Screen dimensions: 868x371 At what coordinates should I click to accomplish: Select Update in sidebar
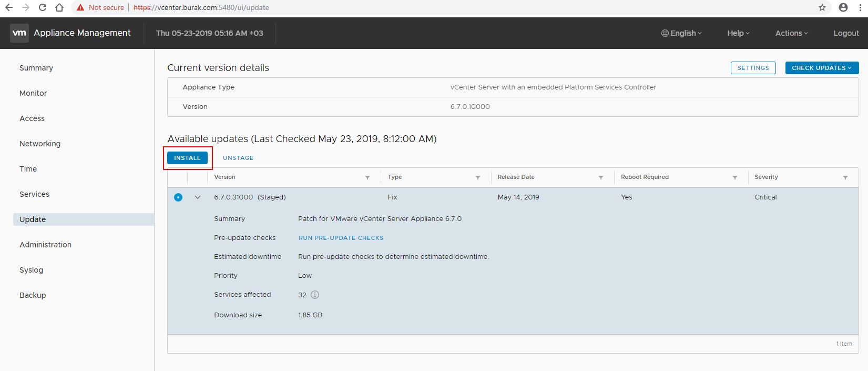point(84,219)
